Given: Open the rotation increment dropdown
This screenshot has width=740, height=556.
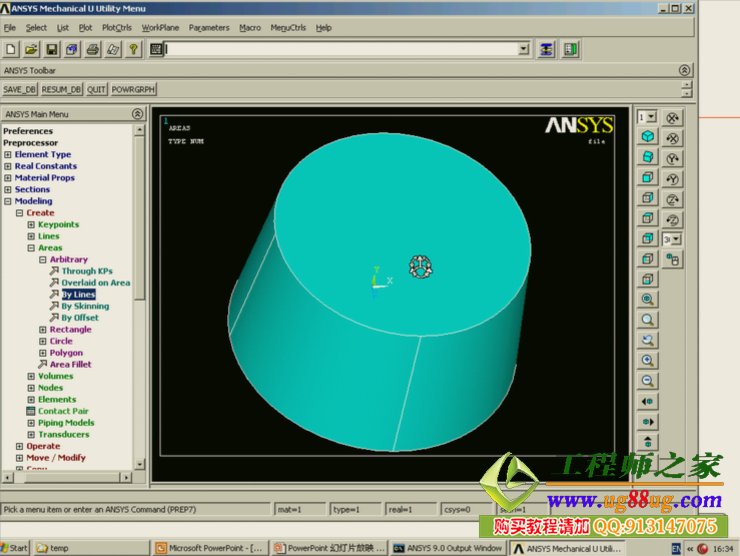Looking at the screenshot, I should click(x=676, y=239).
